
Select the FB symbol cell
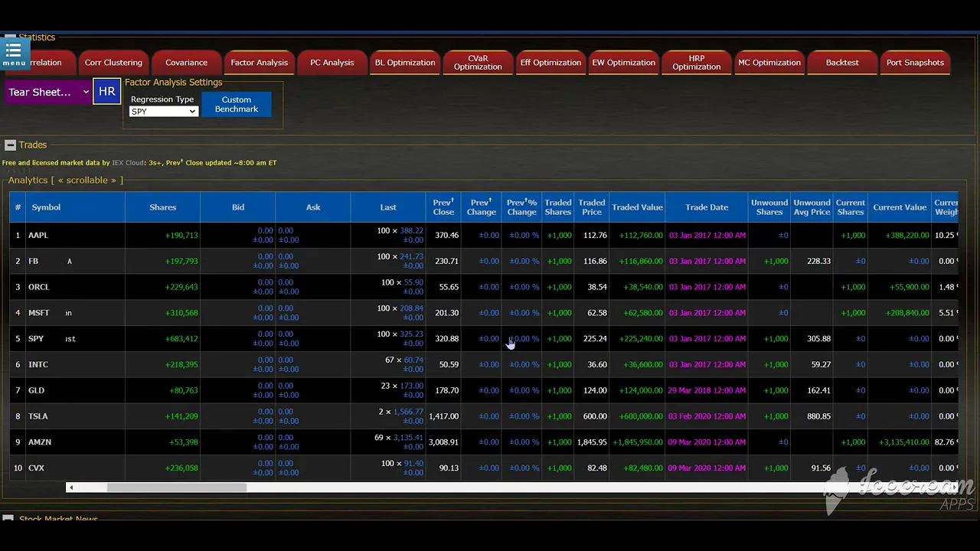75,261
